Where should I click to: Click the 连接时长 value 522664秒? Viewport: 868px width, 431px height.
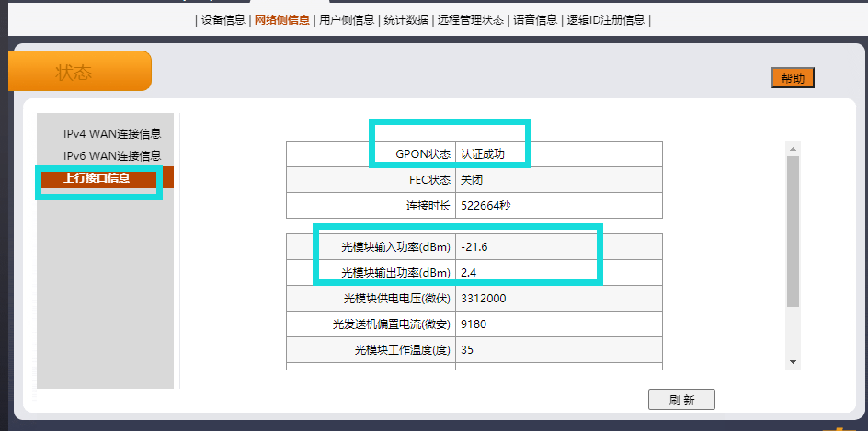pyautogui.click(x=485, y=206)
